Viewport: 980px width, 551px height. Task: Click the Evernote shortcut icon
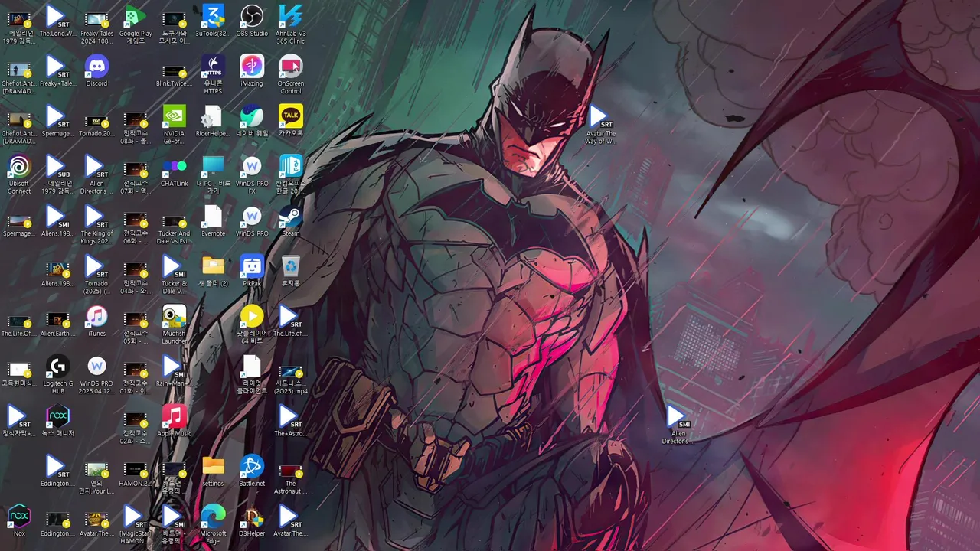point(213,221)
